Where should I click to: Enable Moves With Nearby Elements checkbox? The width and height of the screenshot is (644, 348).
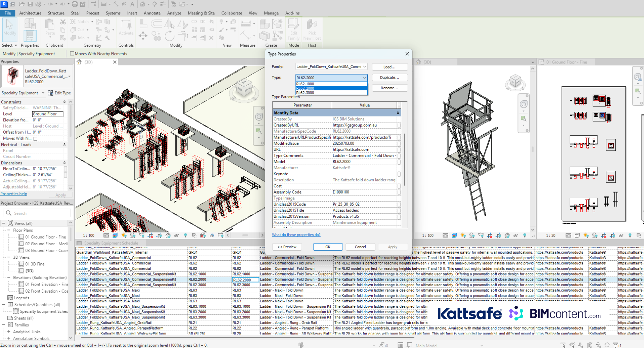click(x=72, y=54)
